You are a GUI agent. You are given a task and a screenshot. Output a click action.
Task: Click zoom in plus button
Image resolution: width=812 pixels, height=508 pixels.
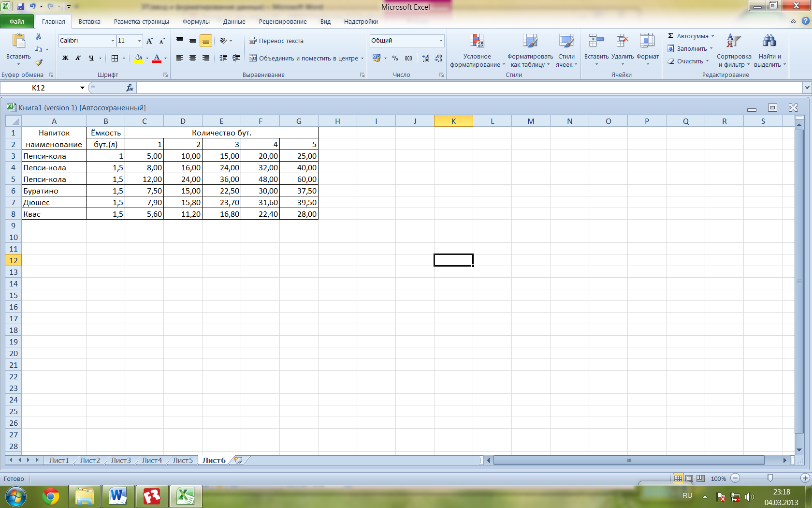805,478
